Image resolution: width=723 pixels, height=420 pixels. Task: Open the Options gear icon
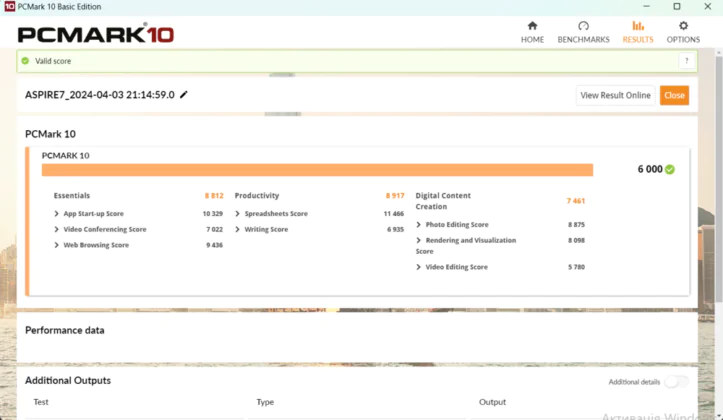pyautogui.click(x=683, y=26)
